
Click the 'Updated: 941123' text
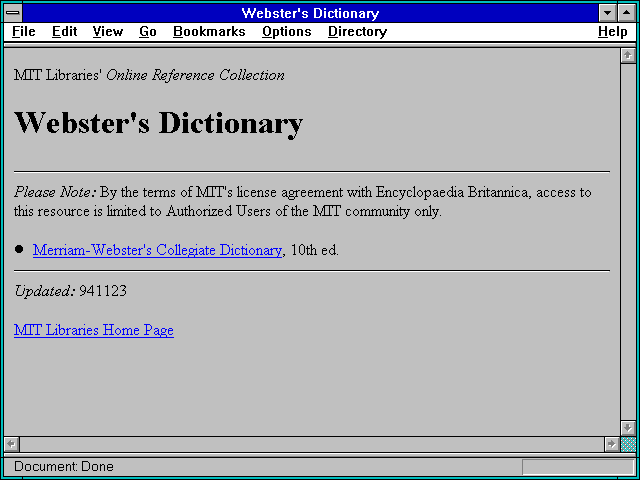(x=71, y=291)
